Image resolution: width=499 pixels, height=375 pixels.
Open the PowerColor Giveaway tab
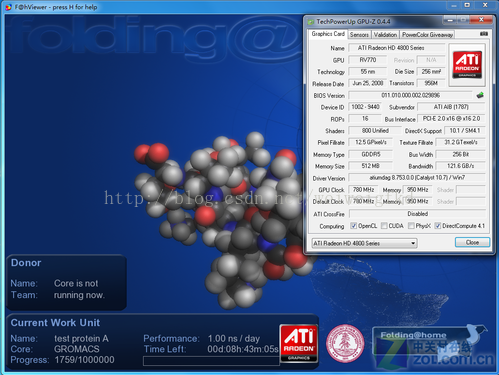pyautogui.click(x=427, y=35)
